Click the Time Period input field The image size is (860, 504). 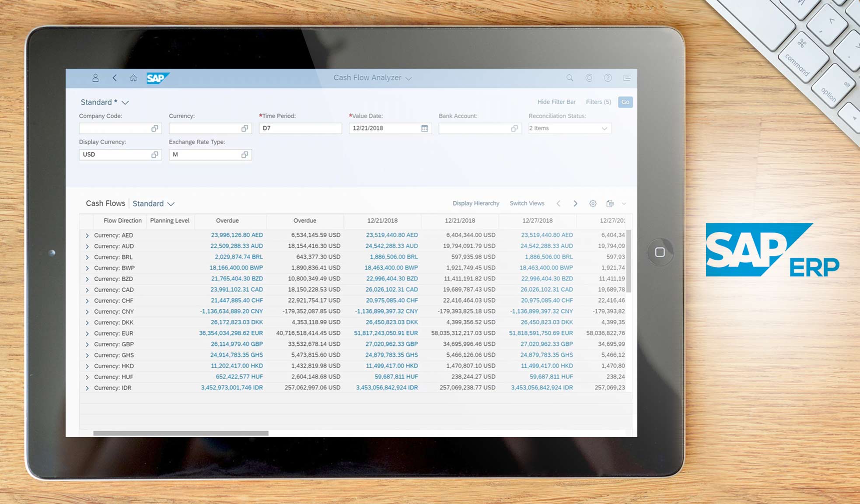coord(300,128)
